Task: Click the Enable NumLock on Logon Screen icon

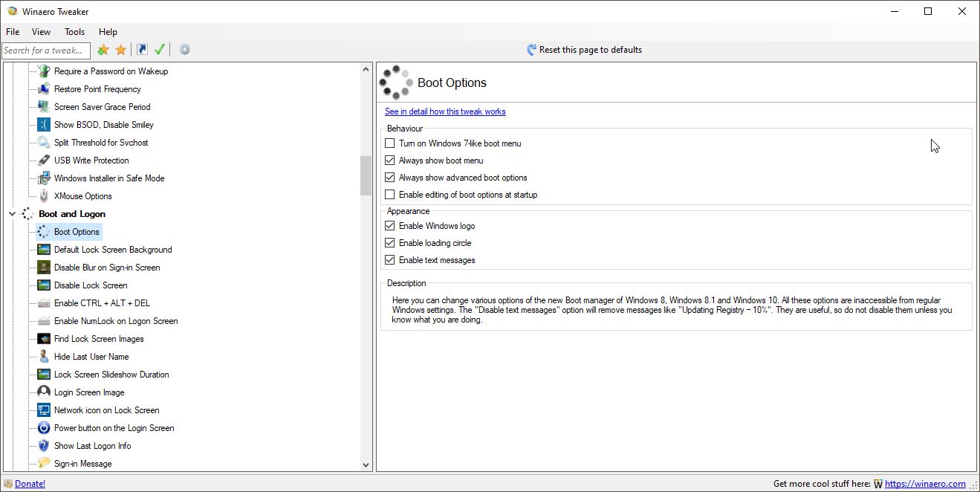Action: click(44, 321)
